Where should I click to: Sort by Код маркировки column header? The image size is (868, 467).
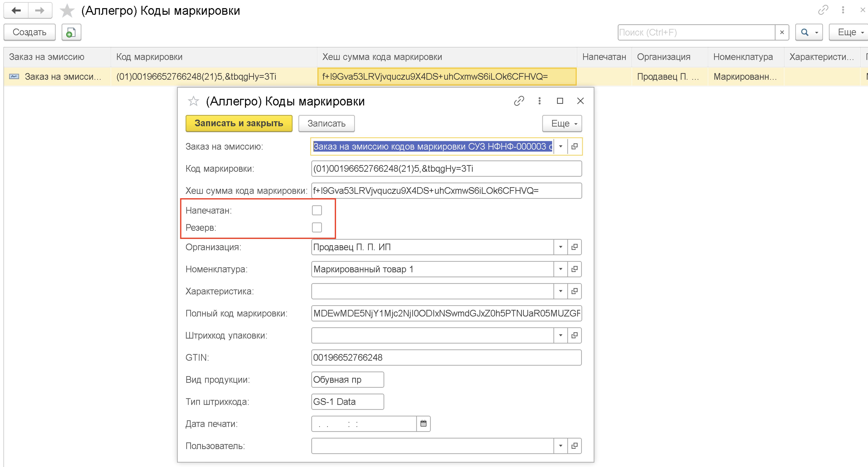coord(214,57)
